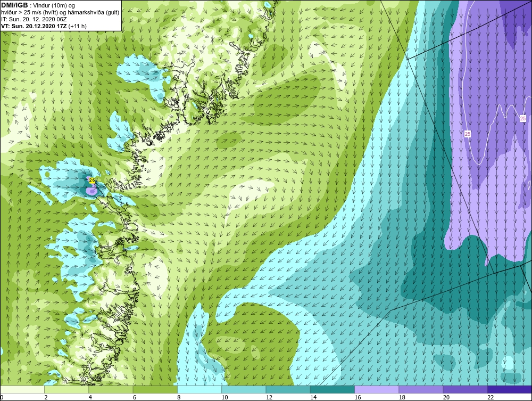Click the yellow 26 maximum gust label
Viewport: 532px width, 401px height.
(92, 181)
